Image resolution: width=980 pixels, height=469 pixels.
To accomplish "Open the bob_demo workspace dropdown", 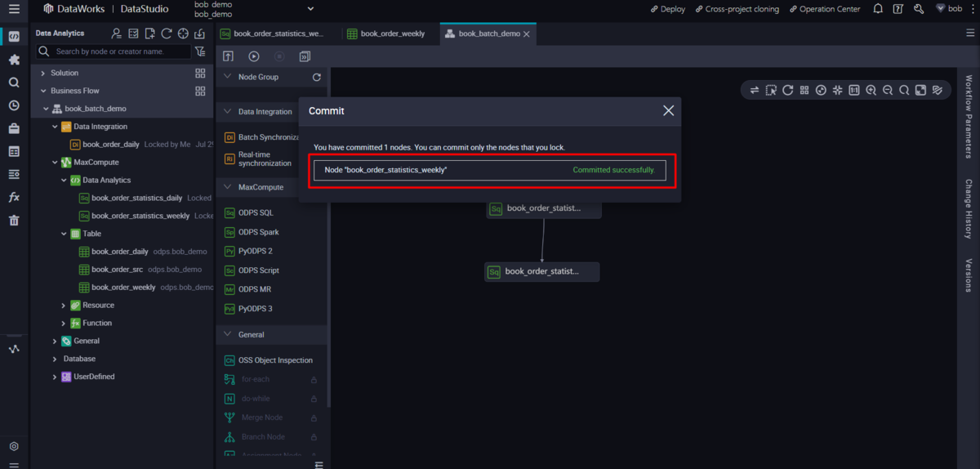I will [310, 9].
